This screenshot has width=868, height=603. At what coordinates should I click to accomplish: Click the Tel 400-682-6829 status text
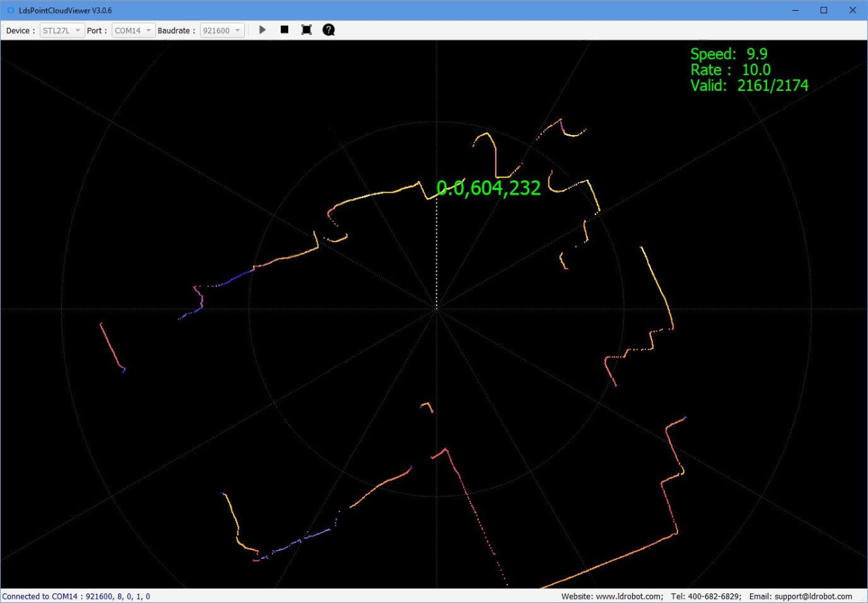pyautogui.click(x=705, y=596)
